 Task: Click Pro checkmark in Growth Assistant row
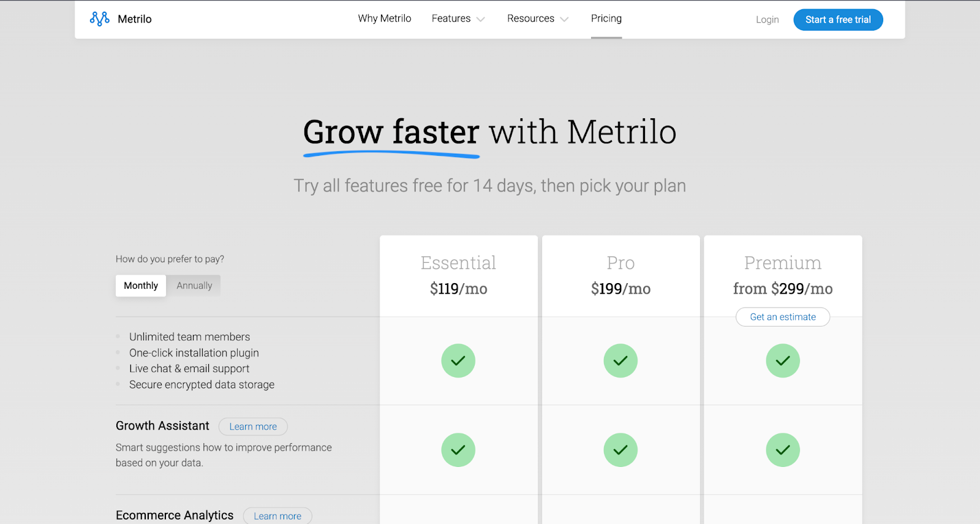pyautogui.click(x=620, y=450)
